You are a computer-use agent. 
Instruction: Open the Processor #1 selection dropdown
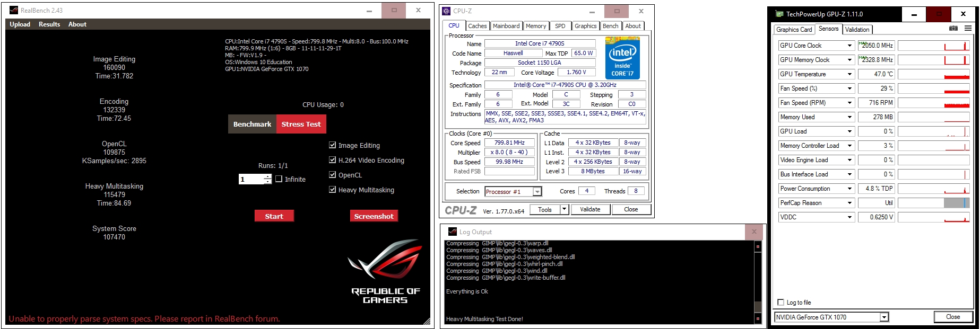513,192
